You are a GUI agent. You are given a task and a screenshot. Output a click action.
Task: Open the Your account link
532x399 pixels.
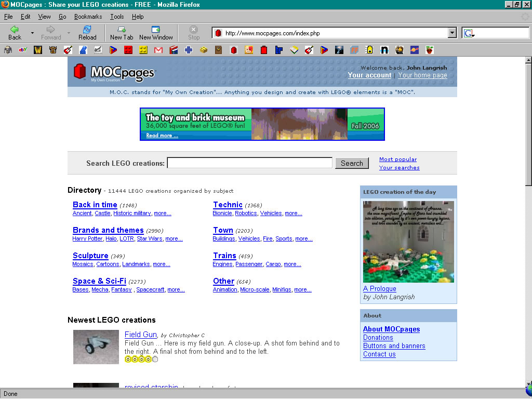click(x=369, y=75)
